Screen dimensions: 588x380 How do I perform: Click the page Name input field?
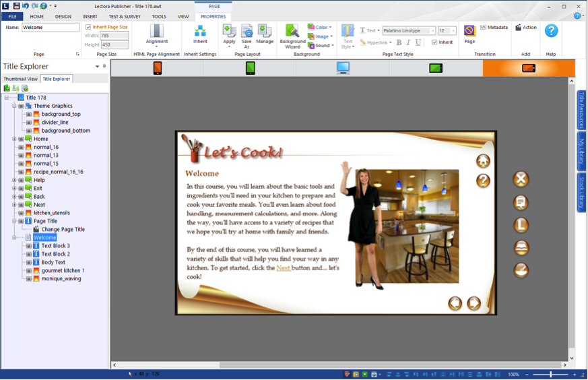pos(51,28)
